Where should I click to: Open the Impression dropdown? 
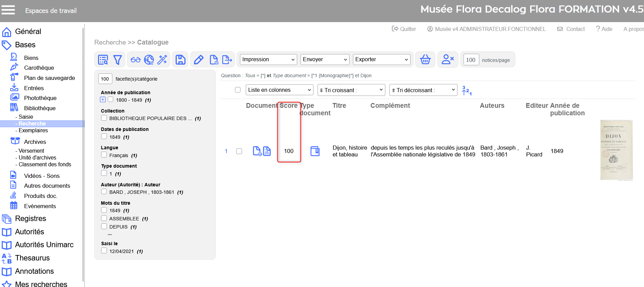268,60
